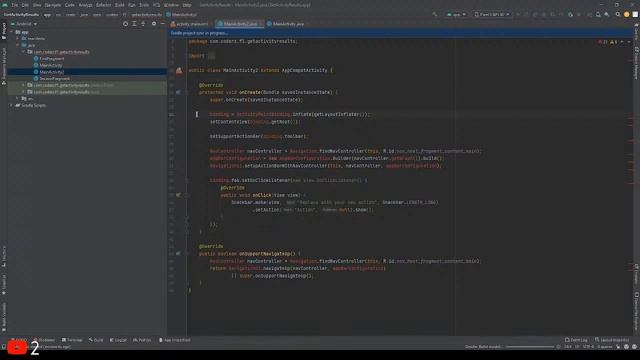Open the Profiler tool window
Viewport: 640px width, 360px height.
pos(142,340)
